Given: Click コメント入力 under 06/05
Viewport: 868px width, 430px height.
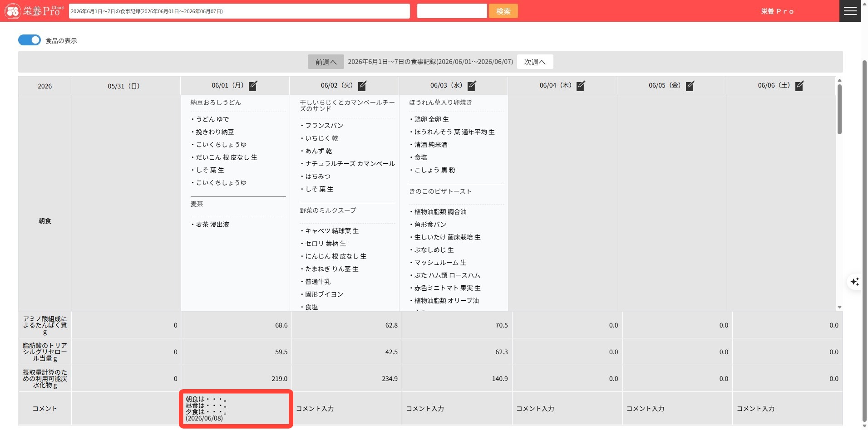Looking at the screenshot, I should pos(646,409).
